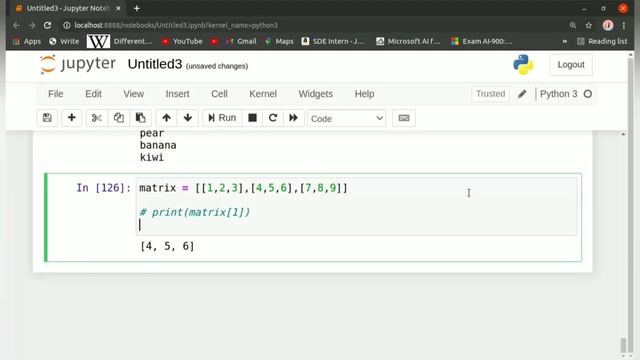640x360 pixels.
Task: Insert cell below using plus icon
Action: [71, 118]
